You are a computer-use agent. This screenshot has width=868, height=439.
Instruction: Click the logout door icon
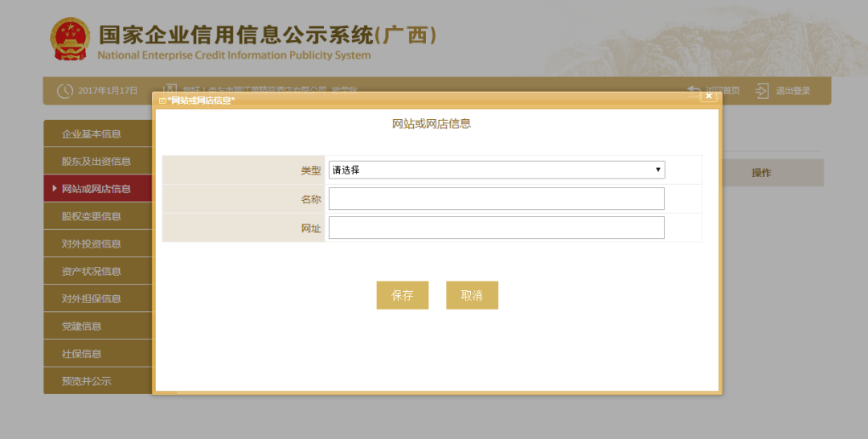point(762,91)
